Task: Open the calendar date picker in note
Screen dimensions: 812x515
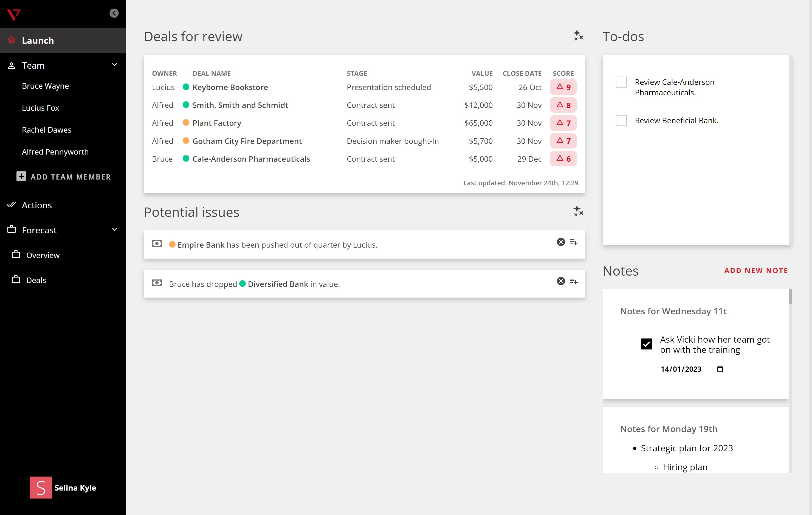Action: point(720,369)
